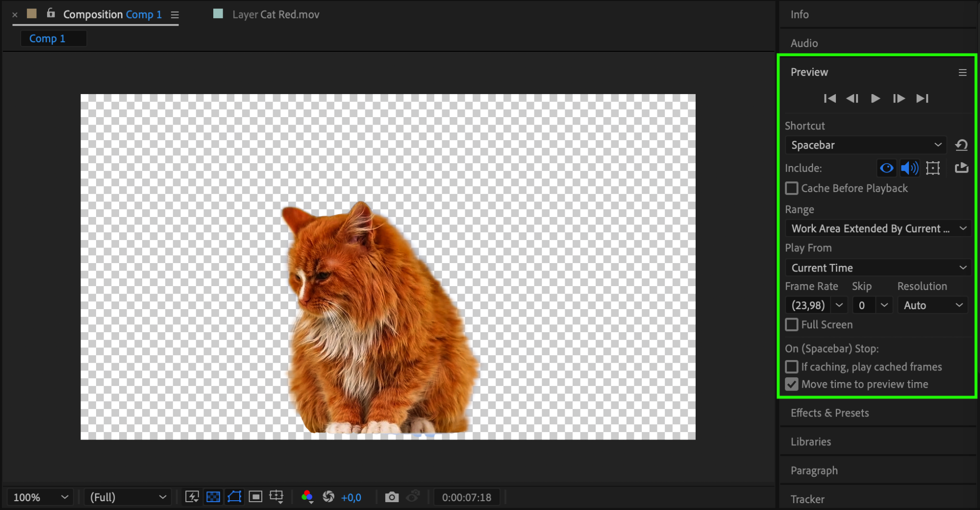Enable Full Screen checkbox
980x510 pixels.
tap(792, 325)
